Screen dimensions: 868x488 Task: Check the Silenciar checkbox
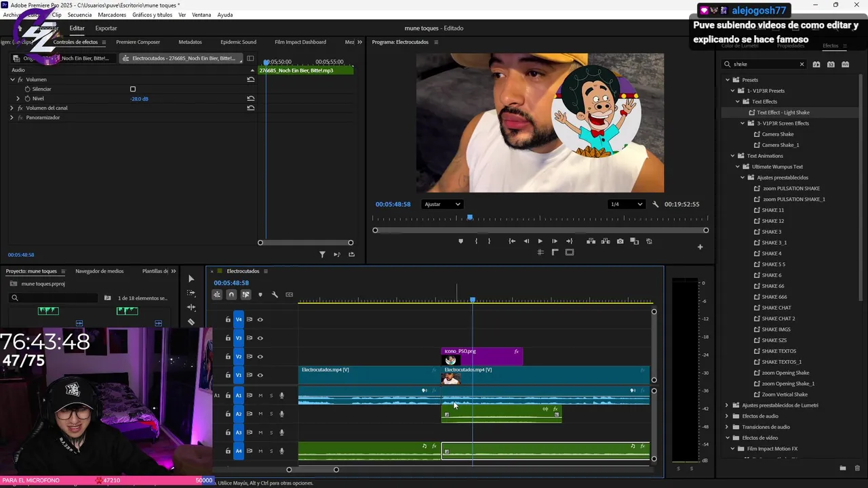pyautogui.click(x=133, y=89)
